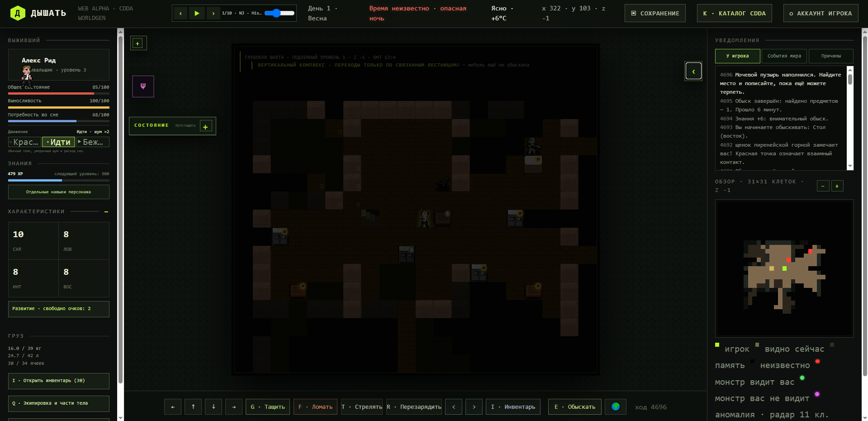868x421 pixels.
Task: Click the plus icon above map
Action: pyautogui.click(x=138, y=43)
